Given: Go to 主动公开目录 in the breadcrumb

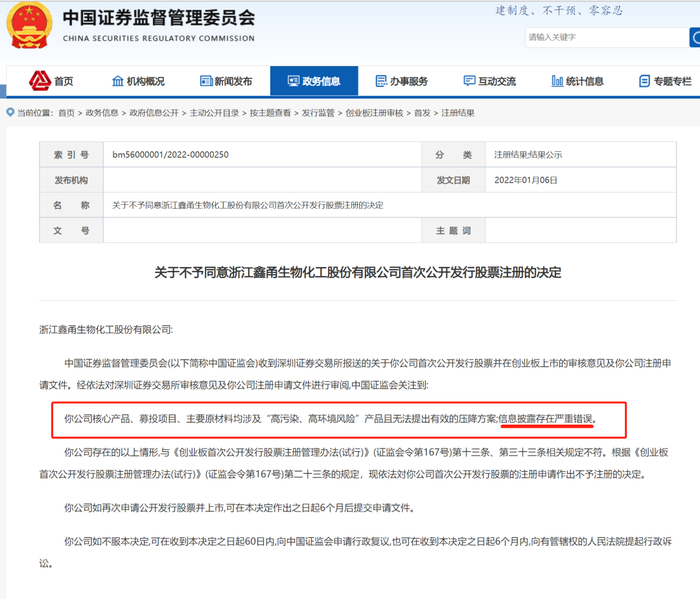Looking at the screenshot, I should [214, 113].
